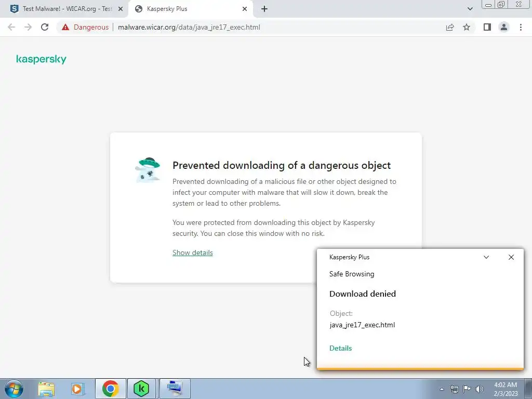Dismiss the Kaspersky Plus notification popup
Viewport: 532px width, 399px height.
click(511, 257)
